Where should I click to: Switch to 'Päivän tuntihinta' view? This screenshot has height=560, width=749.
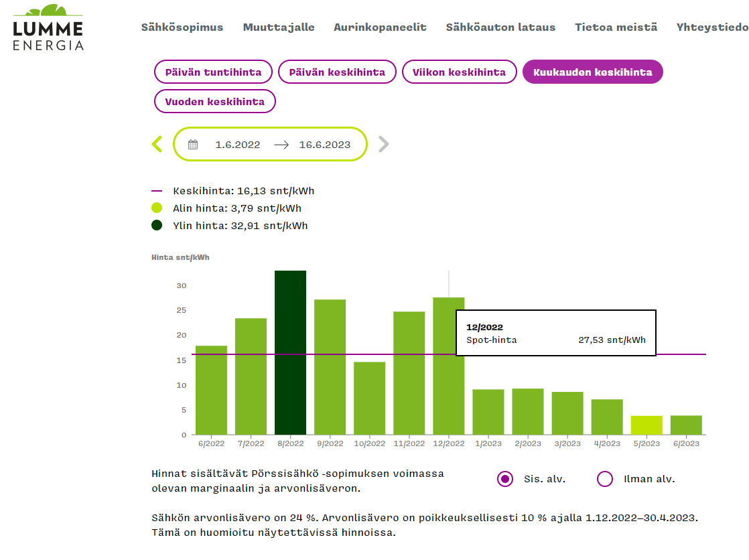tap(213, 72)
